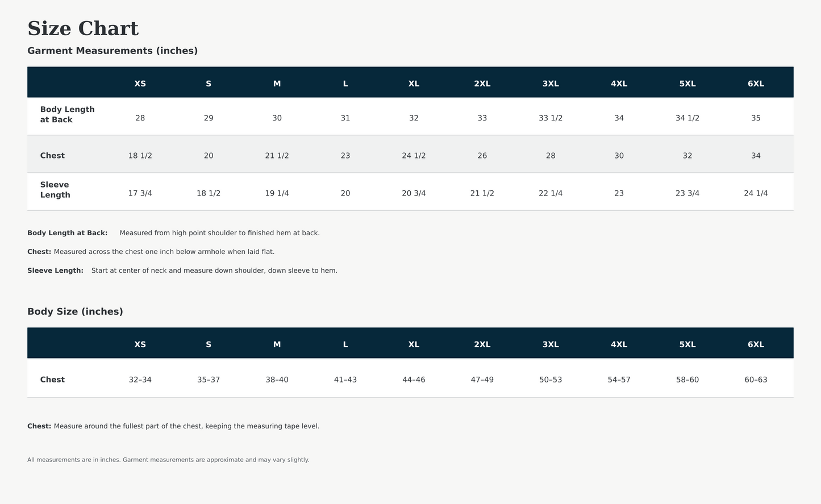The height and width of the screenshot is (504, 821).
Task: Select the 3XL header in Body Size table
Action: [551, 344]
